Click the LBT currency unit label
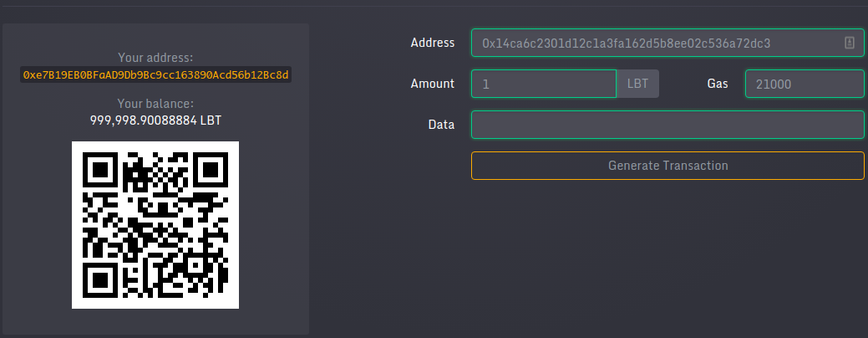The width and height of the screenshot is (868, 338). click(637, 84)
